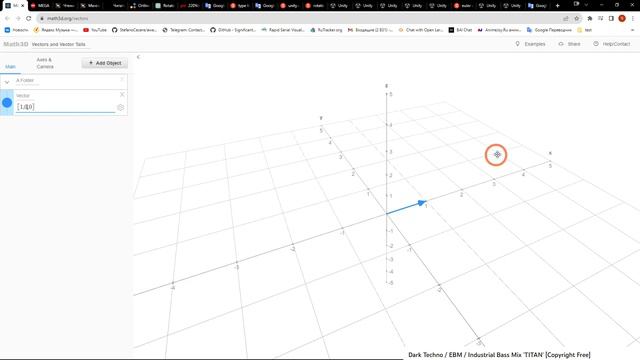Open the Vector settings gear
Viewport: 640px width, 360px height.
click(x=120, y=107)
